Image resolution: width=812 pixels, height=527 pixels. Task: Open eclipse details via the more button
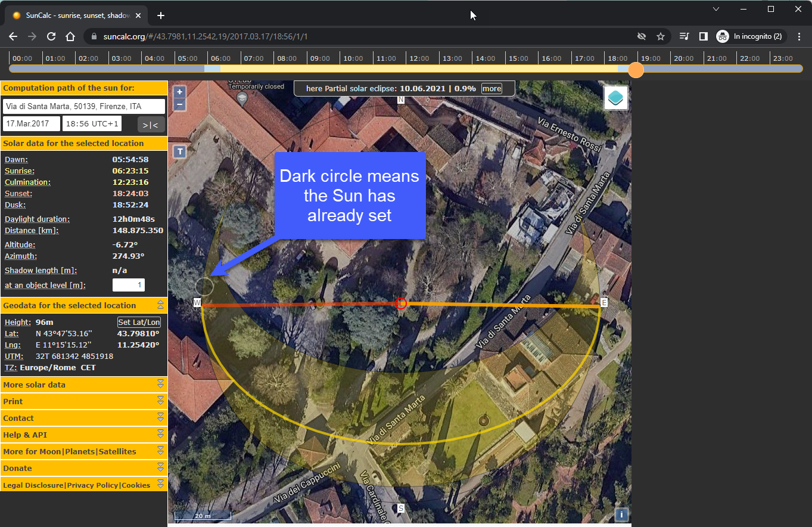491,88
